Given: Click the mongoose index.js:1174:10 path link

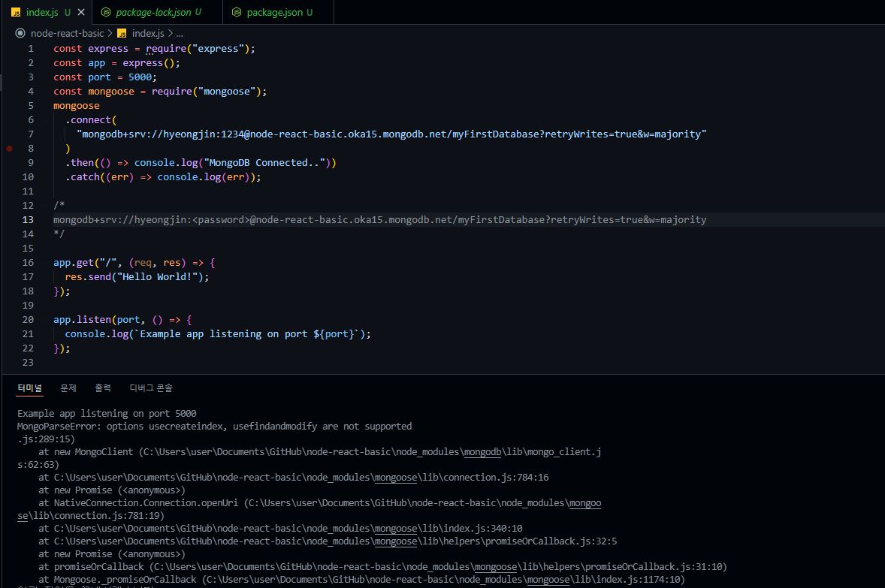Looking at the screenshot, I should (548, 579).
